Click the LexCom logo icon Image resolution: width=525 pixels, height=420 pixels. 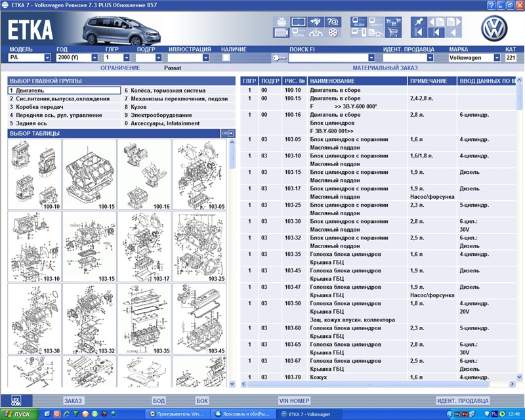pos(16,400)
